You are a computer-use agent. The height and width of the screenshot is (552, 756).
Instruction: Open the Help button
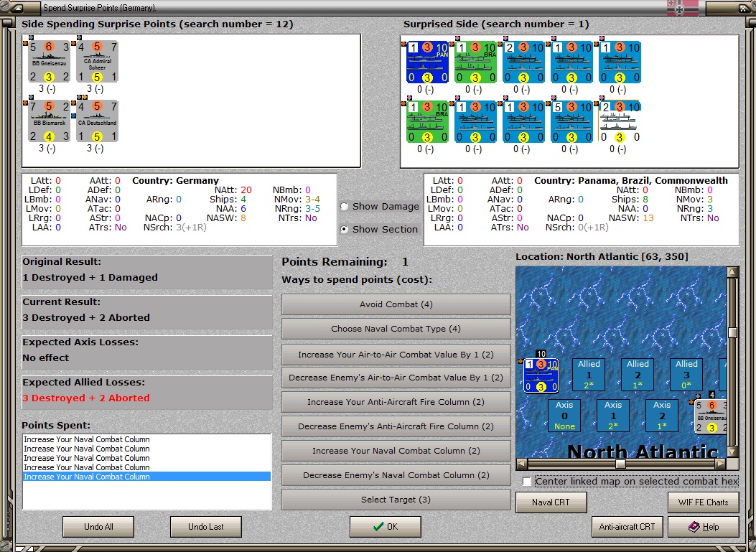(x=703, y=526)
